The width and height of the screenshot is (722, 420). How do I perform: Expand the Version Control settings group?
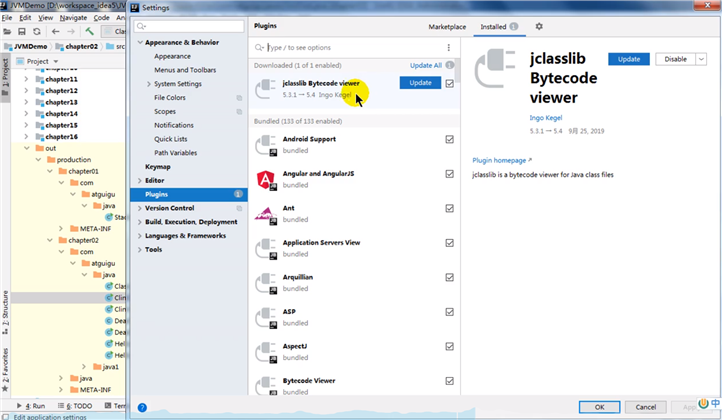tap(140, 208)
